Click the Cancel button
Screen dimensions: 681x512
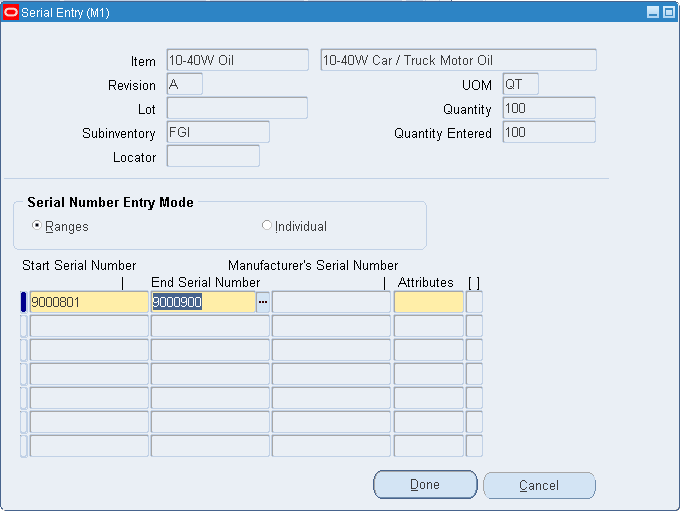pos(539,485)
